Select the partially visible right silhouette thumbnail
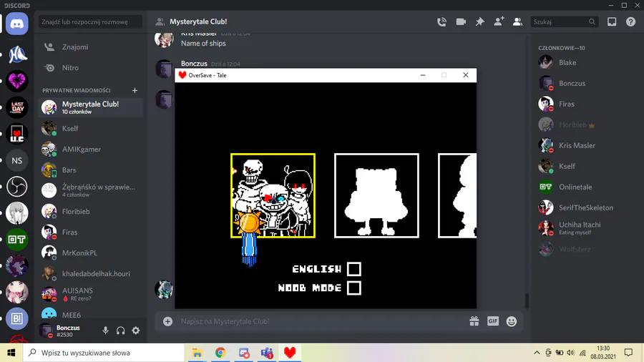644x362 pixels. [457, 196]
